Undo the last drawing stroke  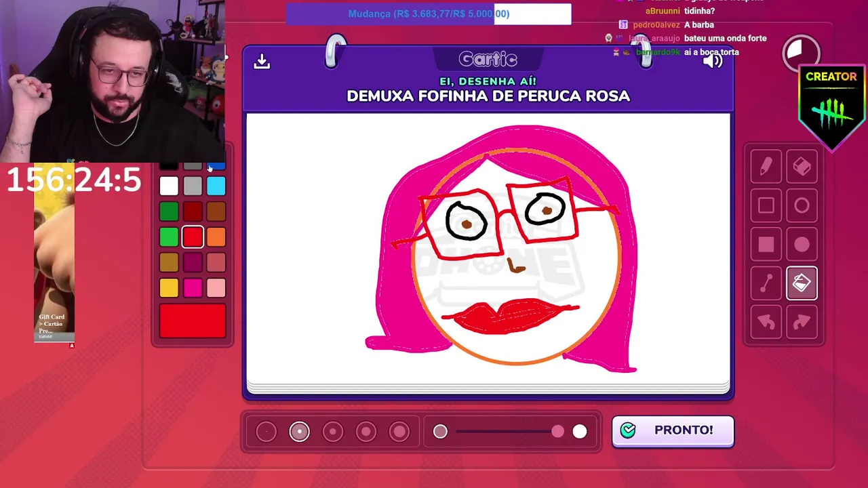coord(766,323)
